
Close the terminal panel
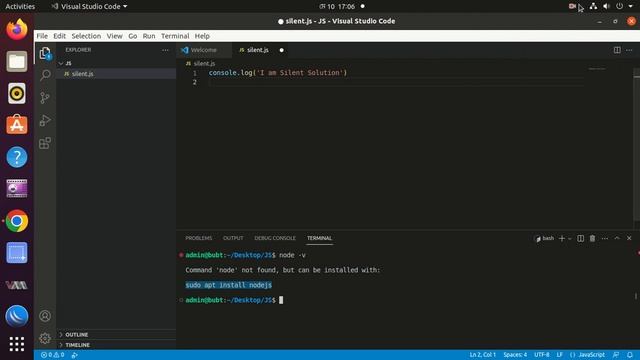coord(629,238)
